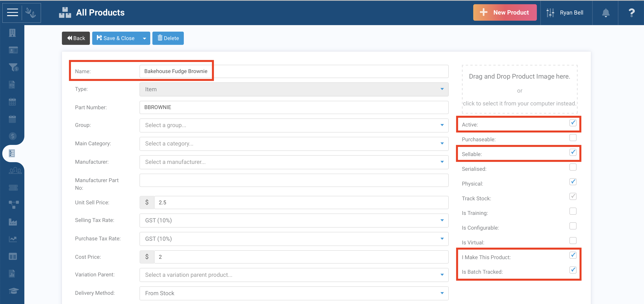Open the Ryan Bell user menu
The image size is (644, 304).
[571, 13]
